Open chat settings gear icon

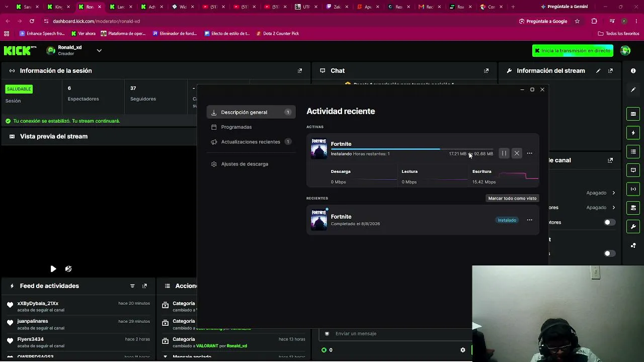(463, 350)
